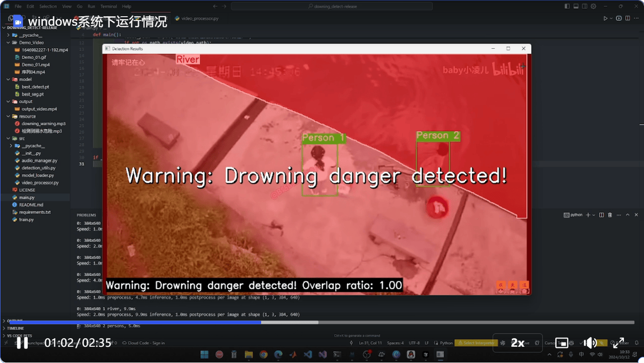Split the python terminal

click(x=602, y=214)
